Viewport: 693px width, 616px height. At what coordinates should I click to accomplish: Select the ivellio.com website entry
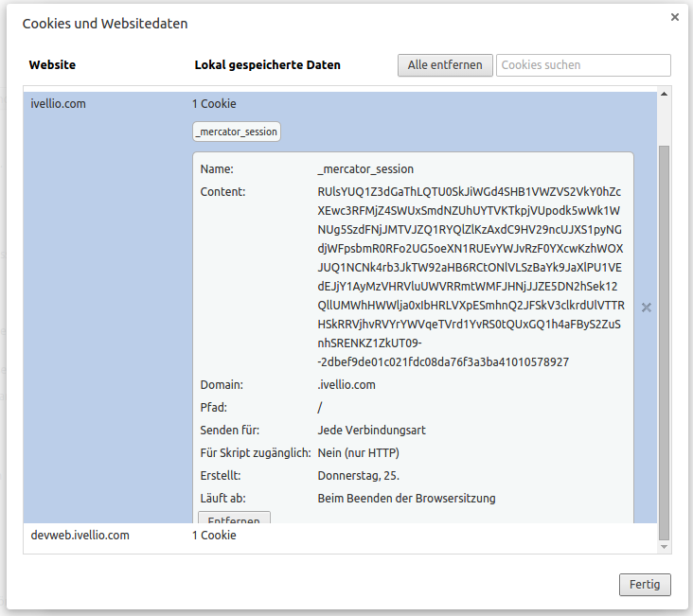58,104
